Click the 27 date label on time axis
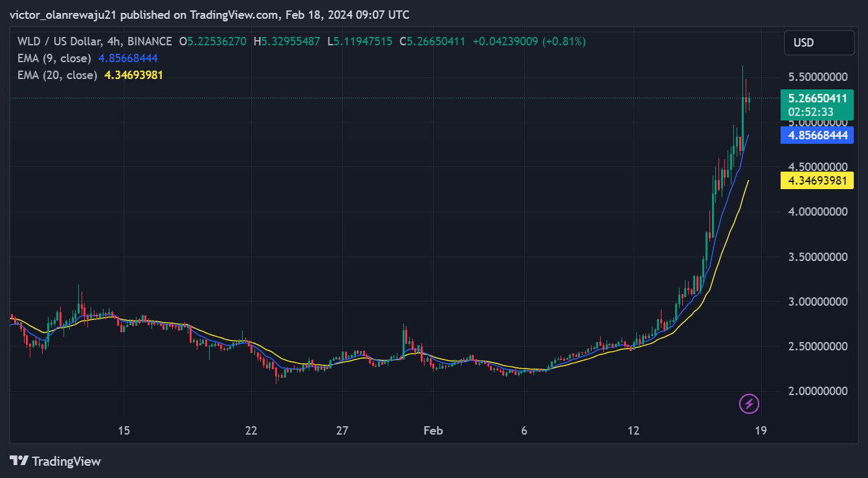The width and height of the screenshot is (868, 478). coord(342,431)
